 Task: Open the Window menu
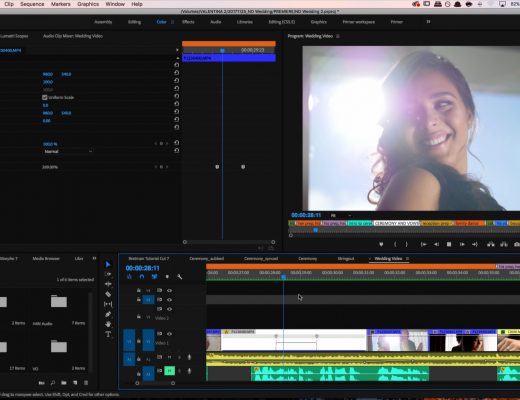pyautogui.click(x=115, y=4)
